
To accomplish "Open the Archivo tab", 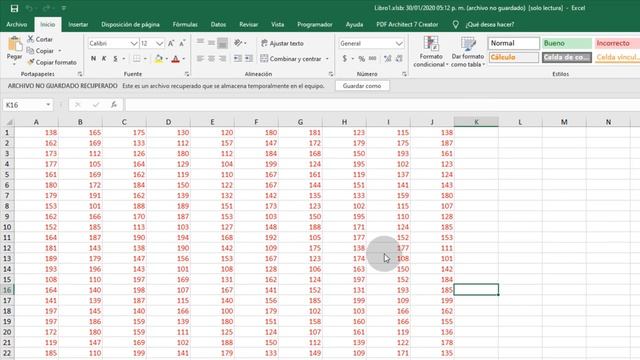I will (17, 24).
